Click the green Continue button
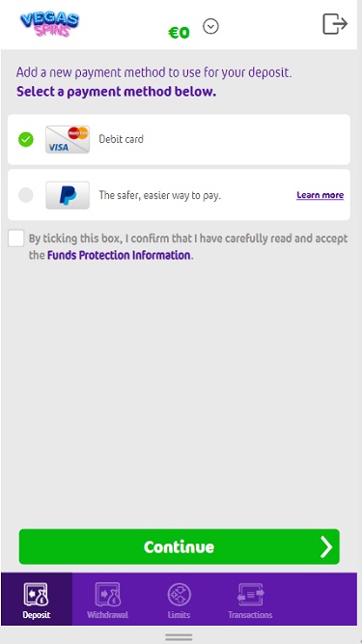The height and width of the screenshot is (644, 362). click(179, 546)
